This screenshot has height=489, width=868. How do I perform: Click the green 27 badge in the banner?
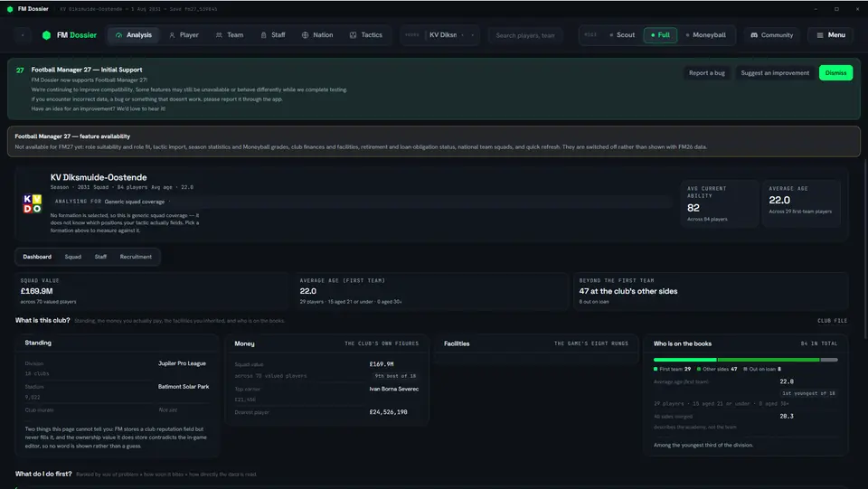(20, 71)
